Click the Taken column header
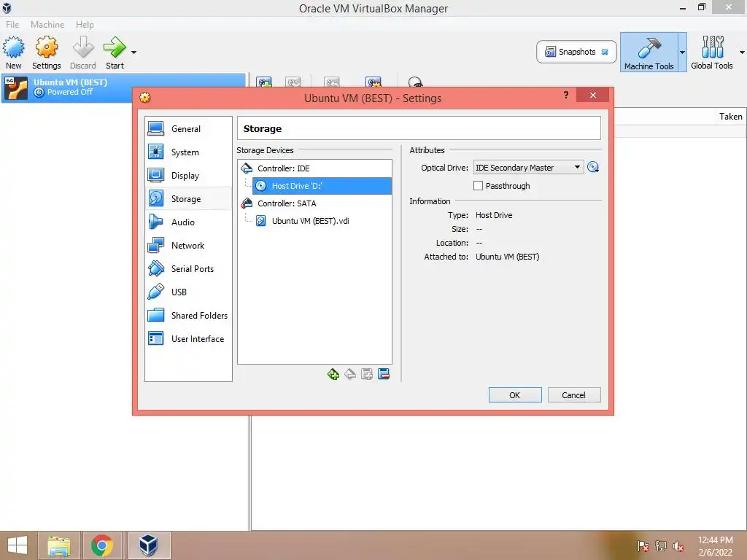747x560 pixels. pos(730,117)
